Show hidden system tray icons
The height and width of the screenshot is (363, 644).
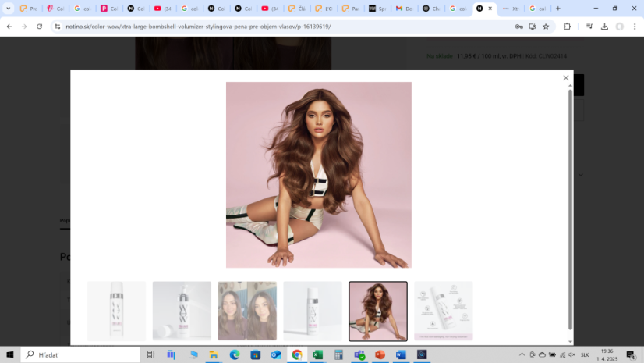click(x=522, y=354)
